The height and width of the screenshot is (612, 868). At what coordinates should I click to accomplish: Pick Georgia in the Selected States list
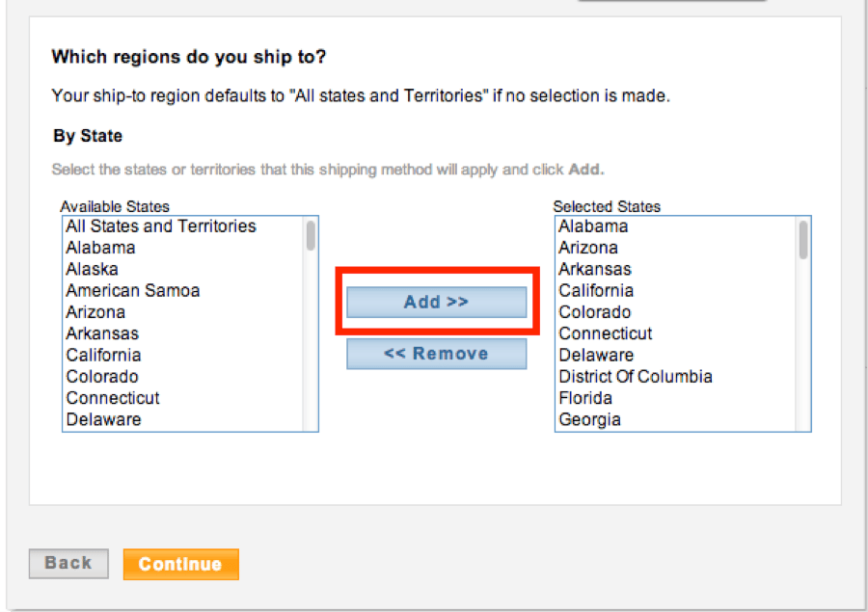point(589,419)
